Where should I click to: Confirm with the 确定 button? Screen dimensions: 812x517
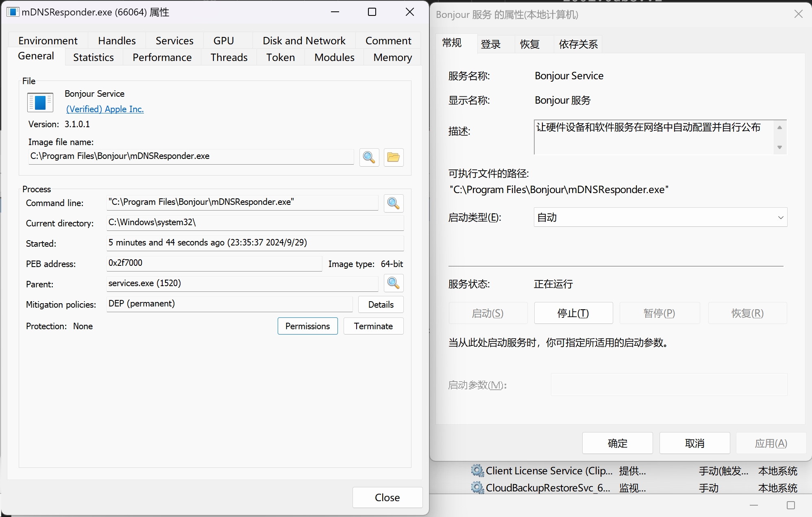(617, 443)
